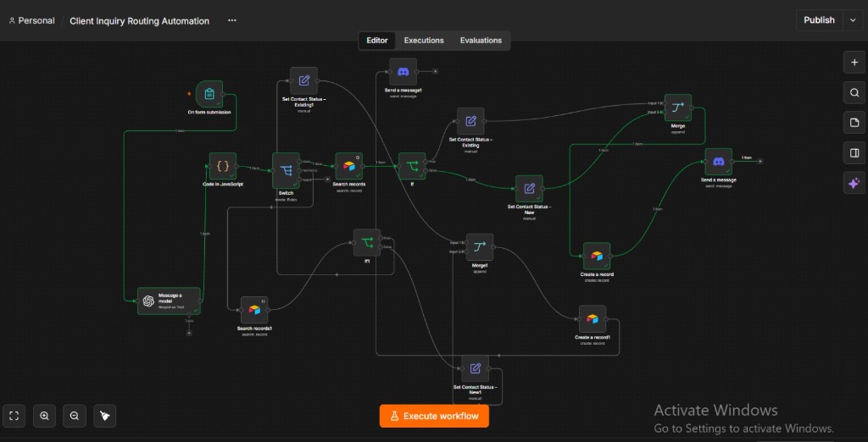
Task: Expand the Publish dropdown arrow
Action: click(x=852, y=20)
